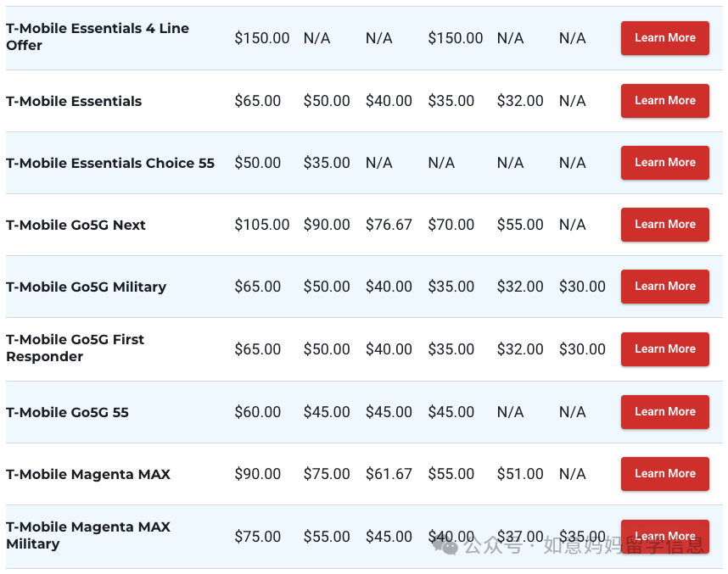Click Learn More for Go5G Next
The image size is (728, 574).
tap(665, 225)
